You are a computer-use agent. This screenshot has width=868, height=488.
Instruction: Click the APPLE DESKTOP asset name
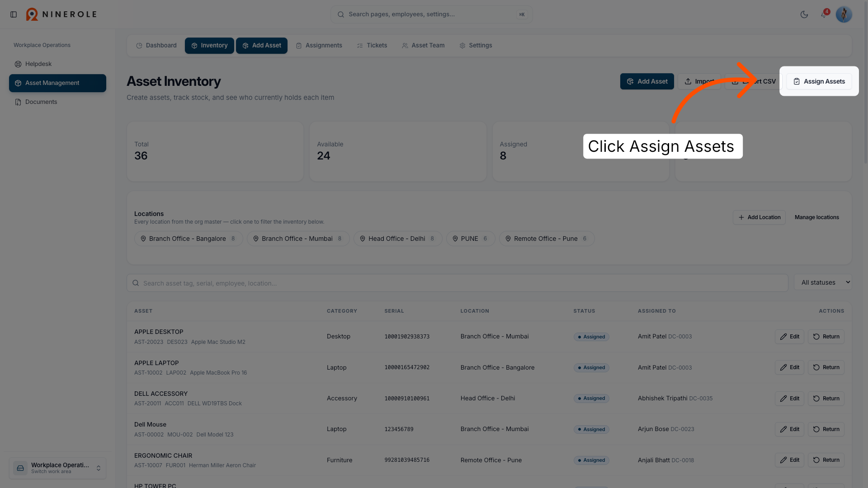coord(159,332)
